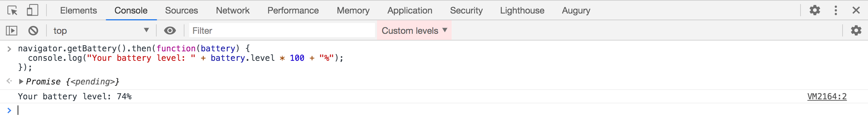Click the Filter input field

click(282, 31)
